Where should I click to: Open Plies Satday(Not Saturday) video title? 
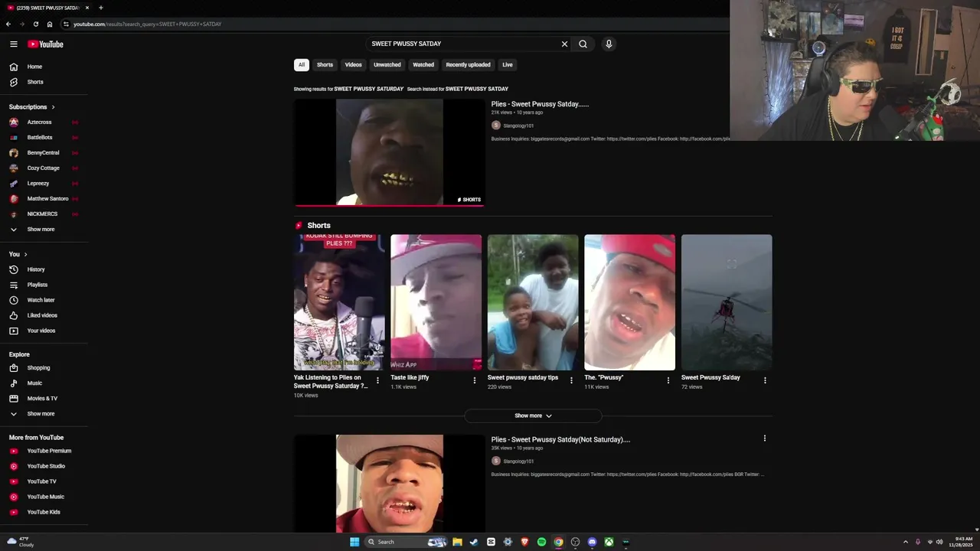[x=560, y=440]
